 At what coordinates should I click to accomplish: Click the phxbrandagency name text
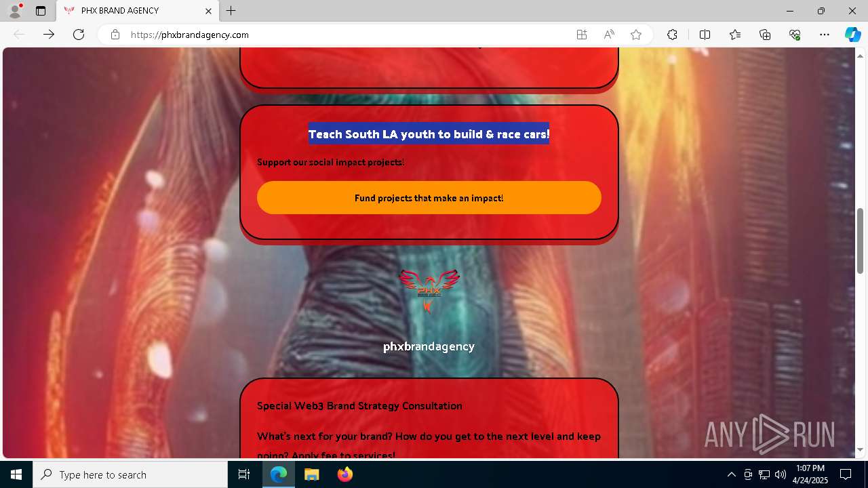click(x=429, y=346)
